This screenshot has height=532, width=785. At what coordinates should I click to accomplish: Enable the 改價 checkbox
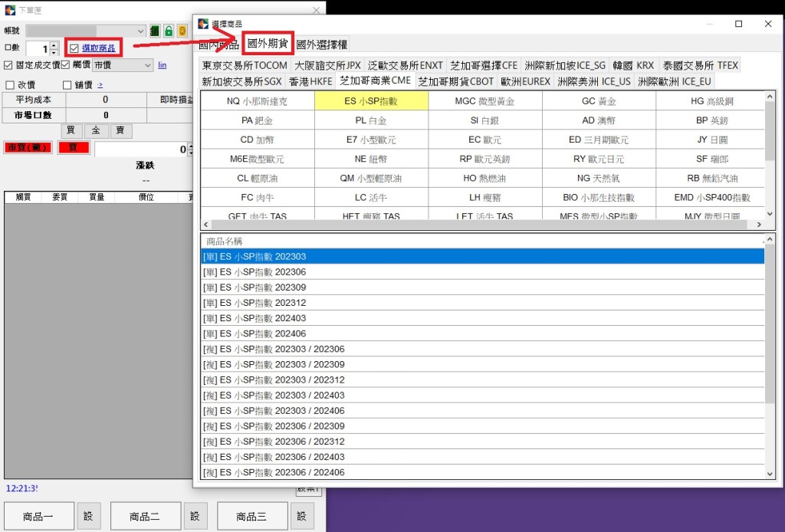[x=10, y=85]
